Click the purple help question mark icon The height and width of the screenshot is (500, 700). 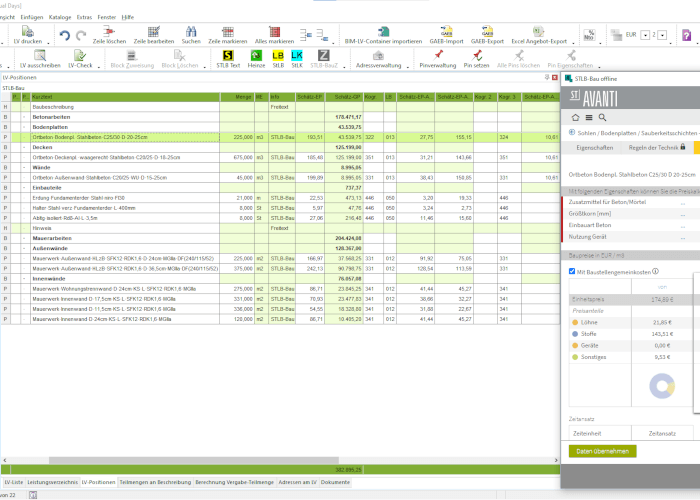[687, 35]
